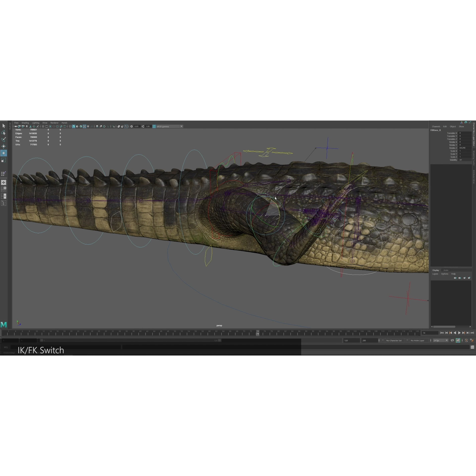Step back one key
The width and height of the screenshot is (476, 476).
pyautogui.click(x=451, y=333)
